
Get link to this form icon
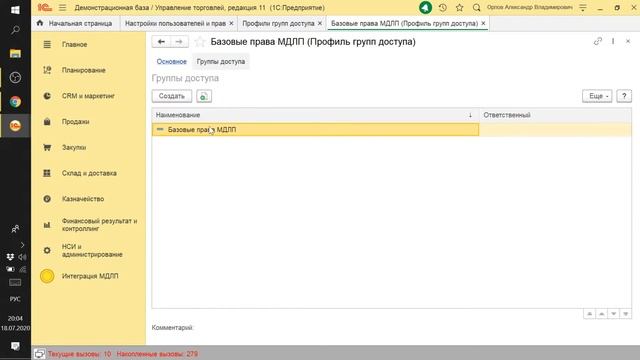(598, 41)
